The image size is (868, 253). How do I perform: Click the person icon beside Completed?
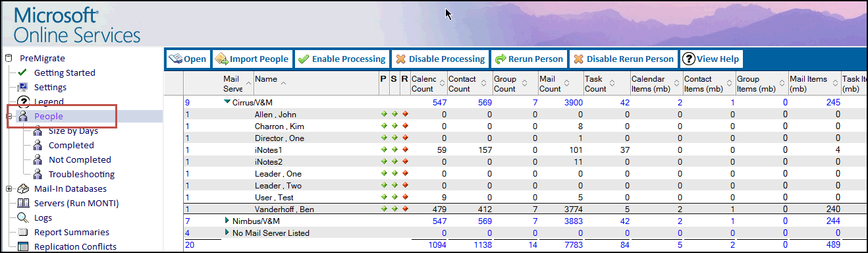[38, 145]
